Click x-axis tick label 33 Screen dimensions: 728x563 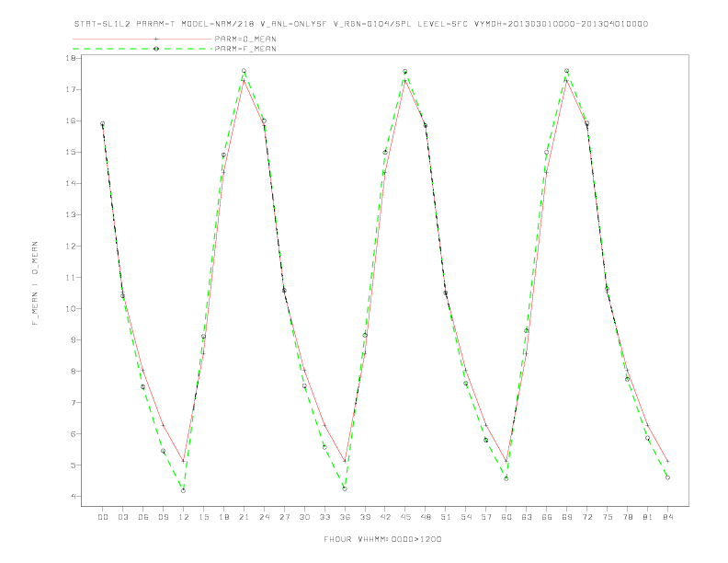[x=324, y=517]
